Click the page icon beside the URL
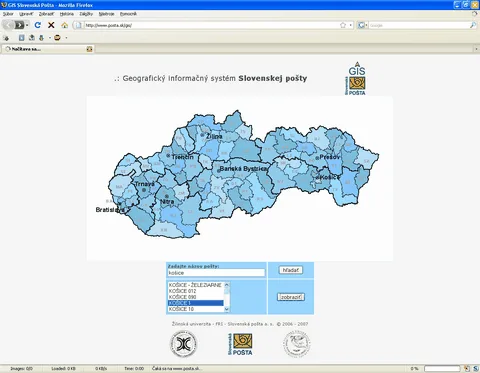480x373 pixels. pyautogui.click(x=78, y=25)
